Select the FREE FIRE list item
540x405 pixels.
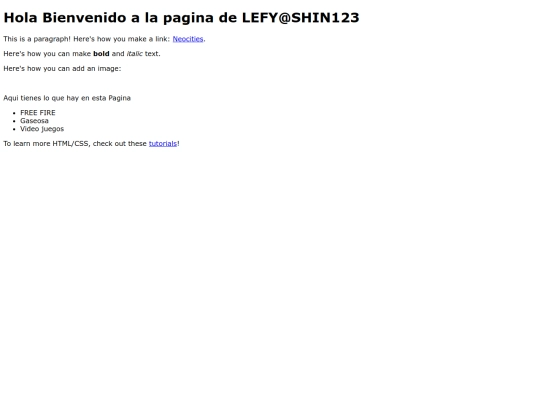click(38, 113)
